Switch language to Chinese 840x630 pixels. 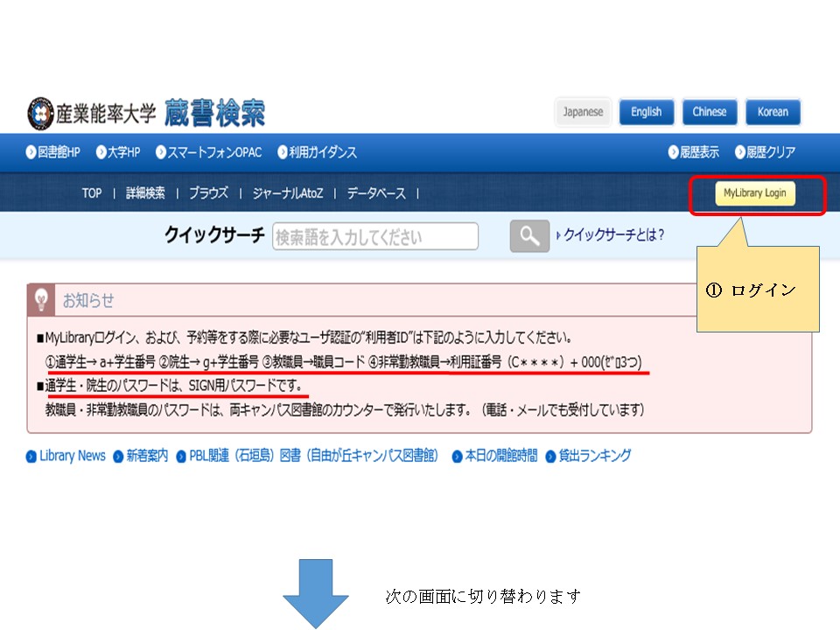point(710,112)
